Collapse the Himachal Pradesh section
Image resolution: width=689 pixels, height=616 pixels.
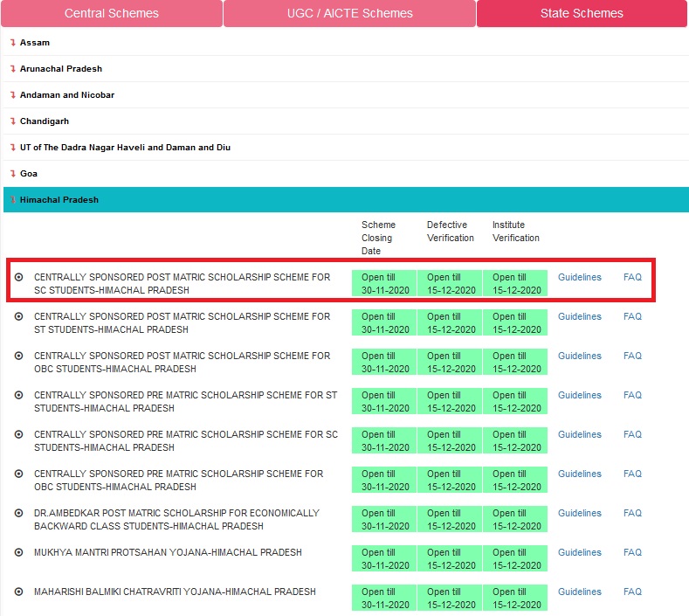(346, 199)
